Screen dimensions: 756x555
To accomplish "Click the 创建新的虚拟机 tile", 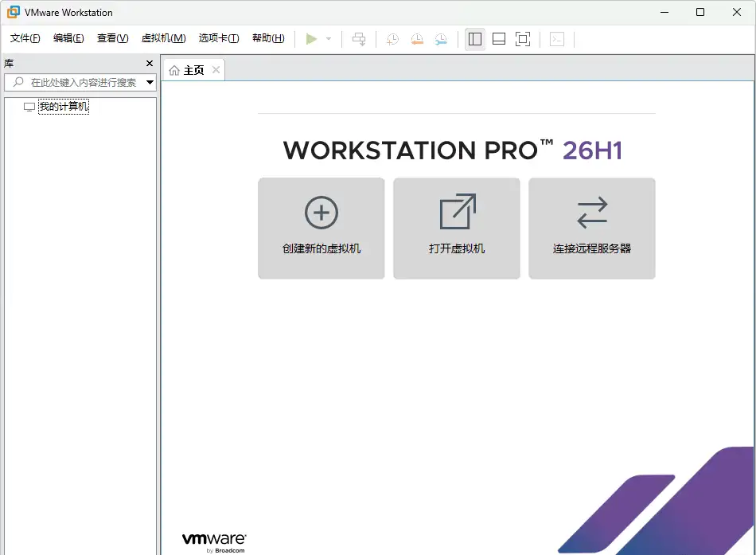I will tap(321, 229).
